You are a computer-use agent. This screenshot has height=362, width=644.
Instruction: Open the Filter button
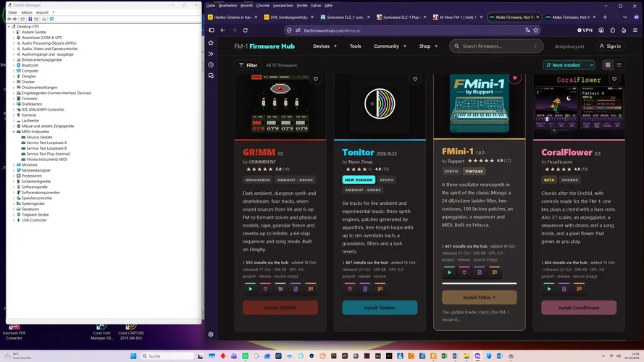pyautogui.click(x=248, y=65)
